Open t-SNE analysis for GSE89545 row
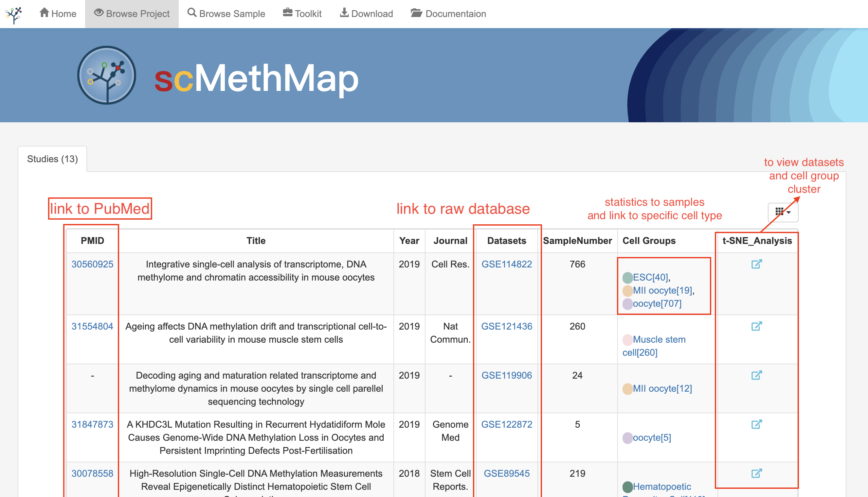The image size is (868, 497). point(756,473)
